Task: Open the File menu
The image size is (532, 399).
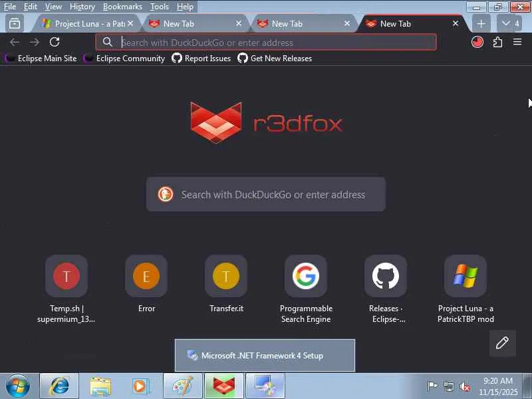Action: (x=10, y=7)
